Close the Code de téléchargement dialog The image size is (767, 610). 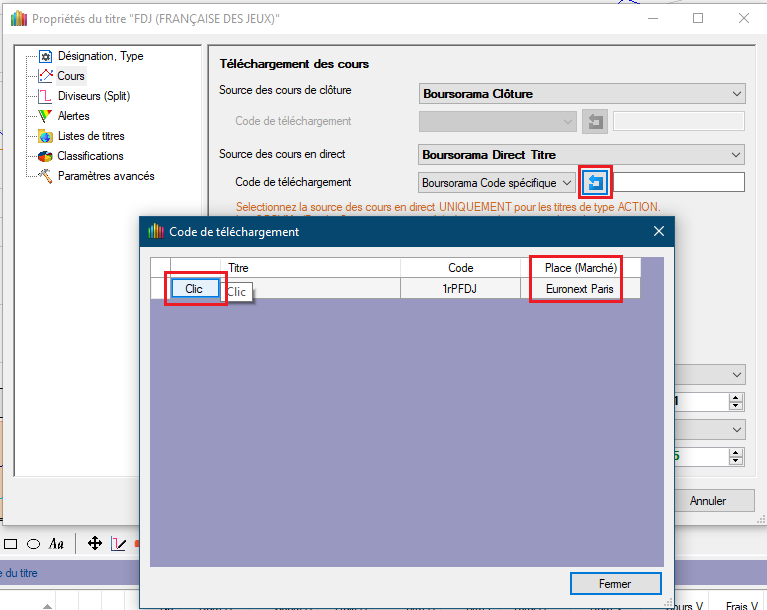point(659,232)
